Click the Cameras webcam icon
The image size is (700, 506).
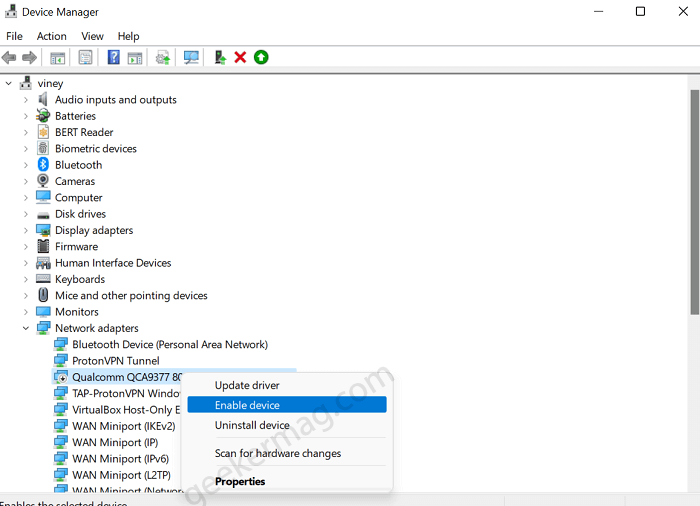pyautogui.click(x=43, y=181)
